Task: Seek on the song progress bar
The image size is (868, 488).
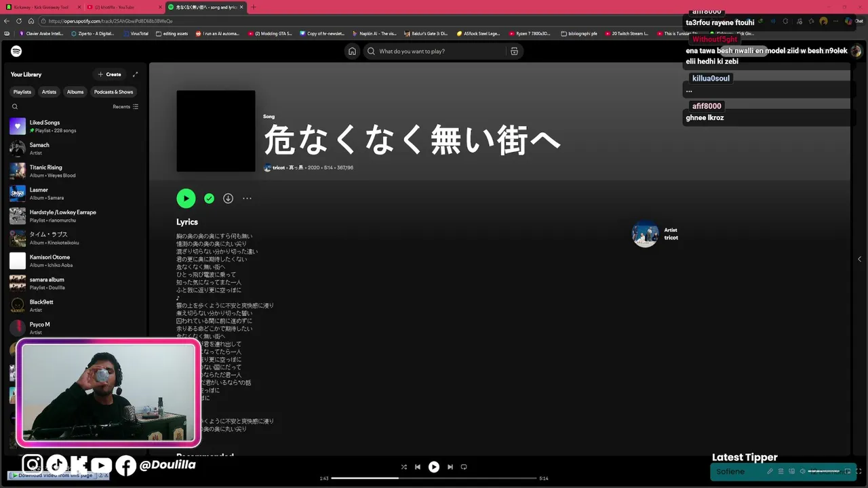Action: click(434, 479)
